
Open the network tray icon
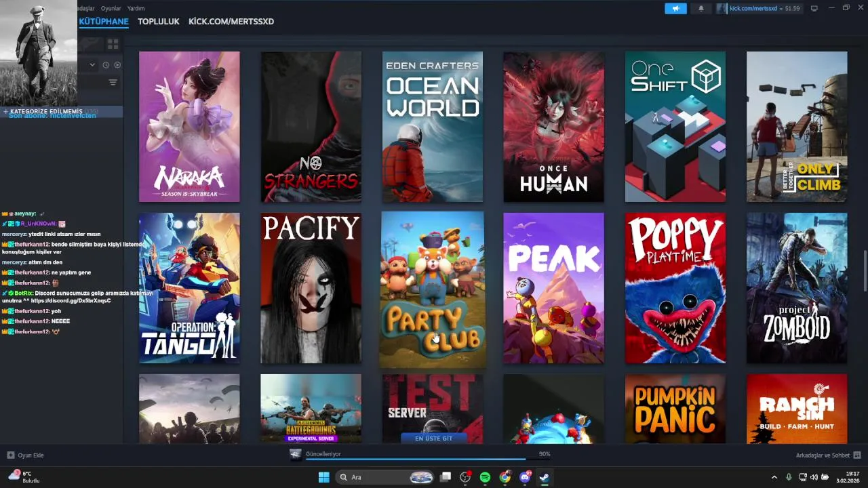coord(804,477)
